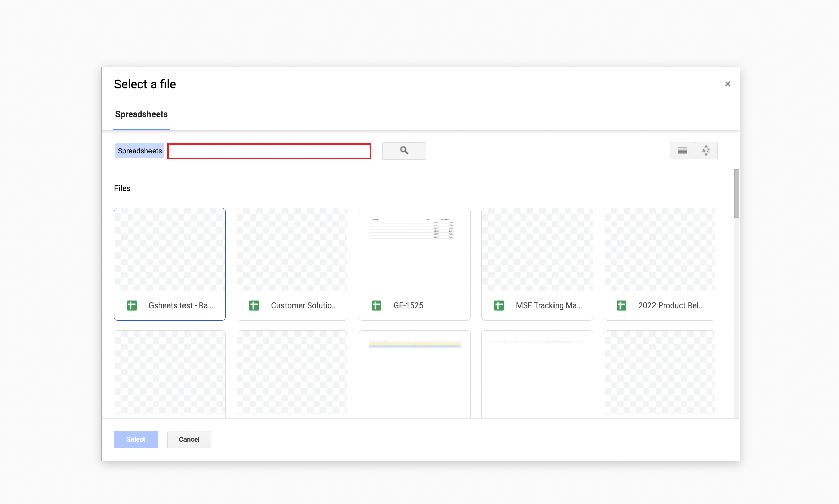This screenshot has width=839, height=504.
Task: Click the Select button
Action: tap(136, 439)
